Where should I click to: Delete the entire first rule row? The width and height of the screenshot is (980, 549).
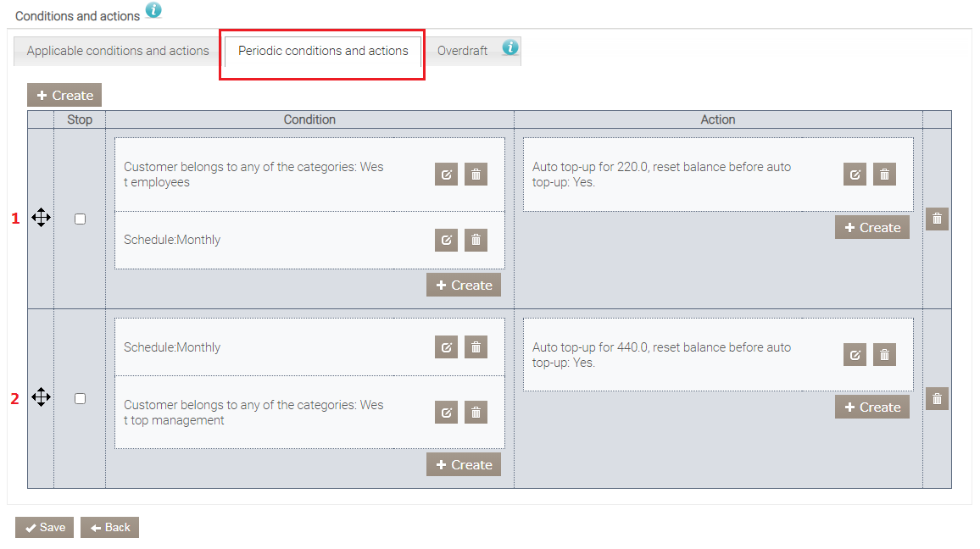coord(937,219)
